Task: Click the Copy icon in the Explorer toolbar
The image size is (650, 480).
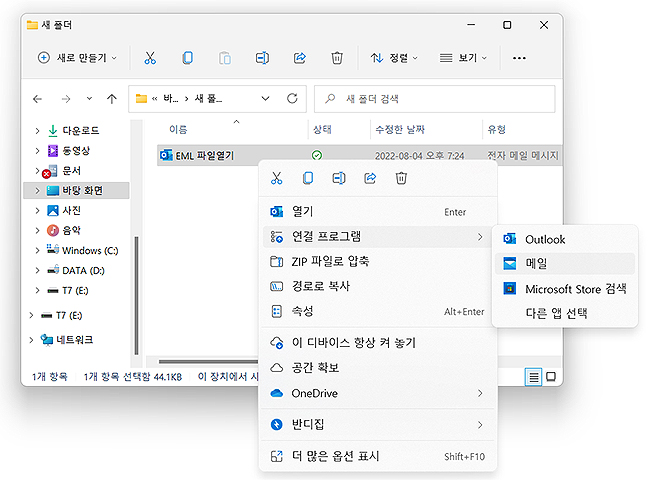Action: click(187, 58)
